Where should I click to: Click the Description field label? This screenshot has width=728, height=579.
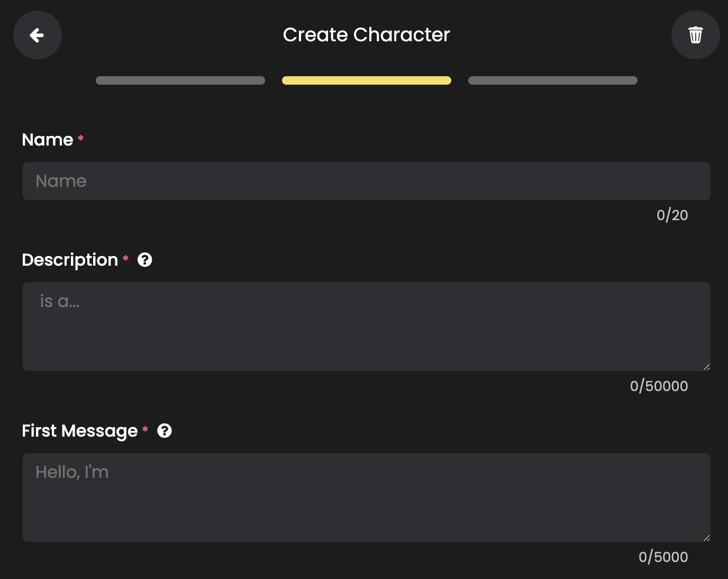click(x=70, y=260)
